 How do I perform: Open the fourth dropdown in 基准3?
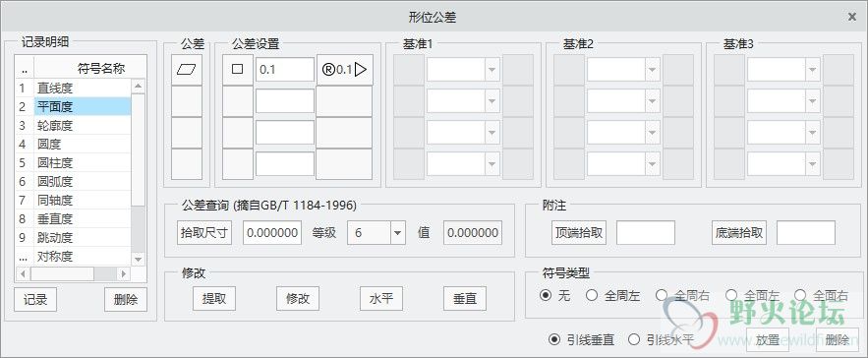(x=813, y=164)
